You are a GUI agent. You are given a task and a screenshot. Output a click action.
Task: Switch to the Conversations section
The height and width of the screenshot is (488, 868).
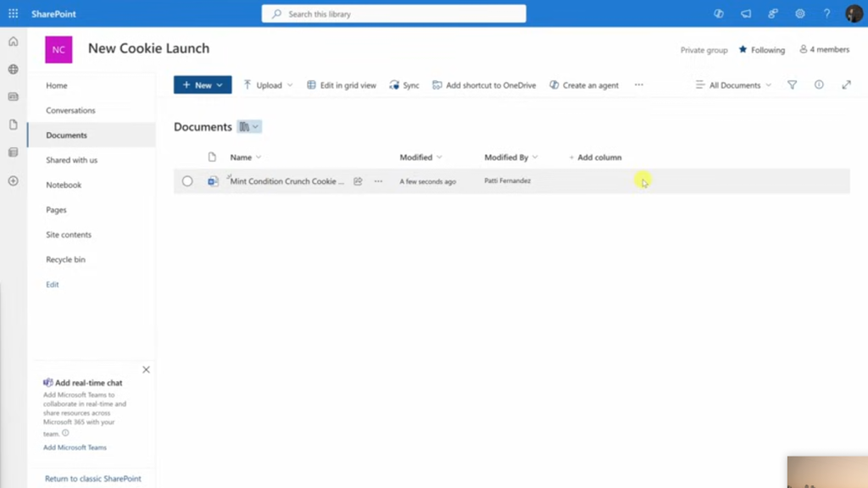[70, 110]
